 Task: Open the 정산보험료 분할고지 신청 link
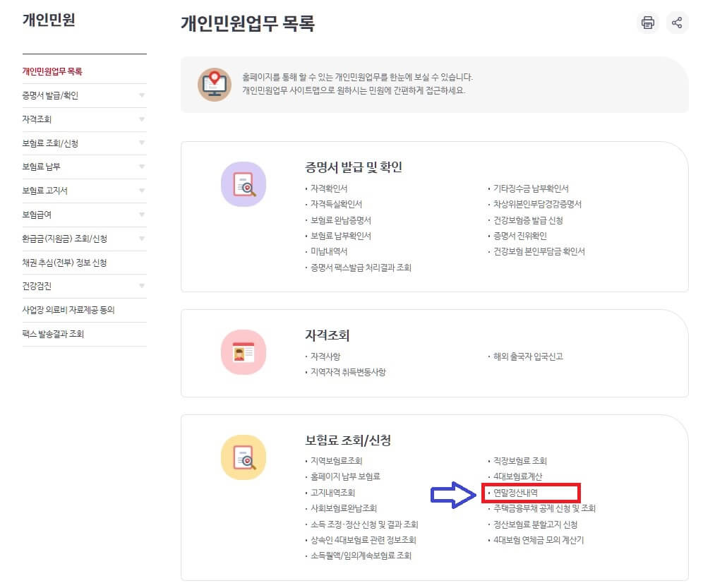(x=535, y=524)
